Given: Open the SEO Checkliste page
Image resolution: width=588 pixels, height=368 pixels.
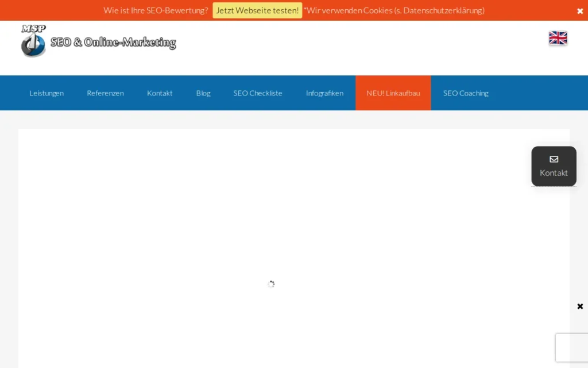Looking at the screenshot, I should click(258, 93).
